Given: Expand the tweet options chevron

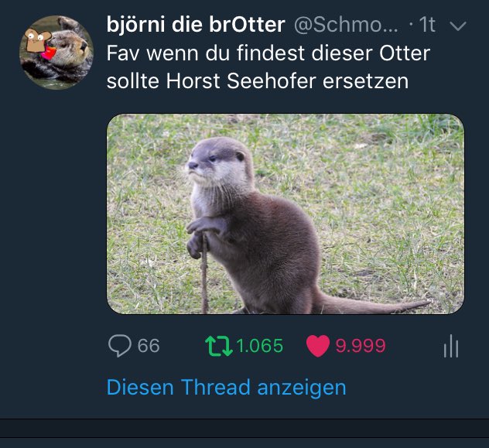Looking at the screenshot, I should [x=458, y=26].
